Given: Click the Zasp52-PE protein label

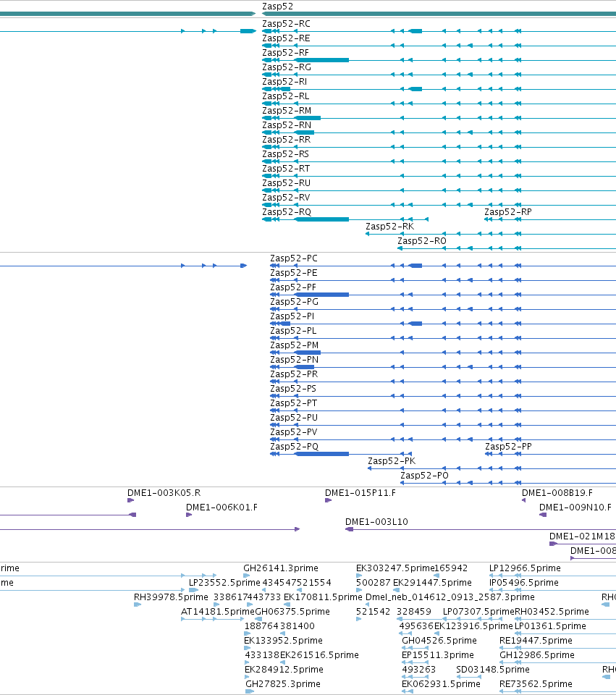Looking at the screenshot, I should [x=294, y=273].
